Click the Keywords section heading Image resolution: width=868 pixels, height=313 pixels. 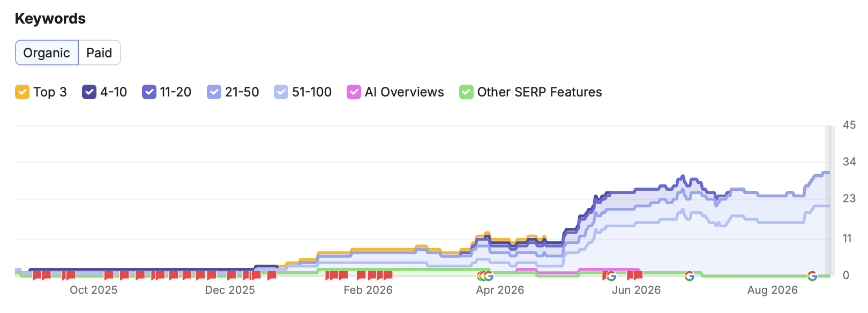[x=50, y=19]
